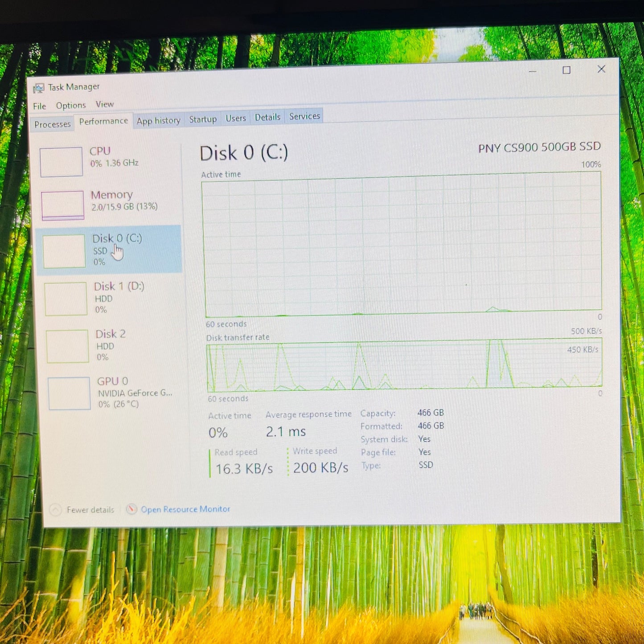The image size is (644, 644).
Task: Click the Open Resource Monitor link
Action: 185,509
